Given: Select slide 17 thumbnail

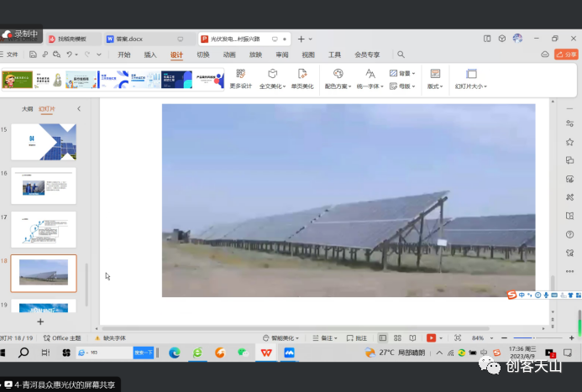Looking at the screenshot, I should click(44, 229).
